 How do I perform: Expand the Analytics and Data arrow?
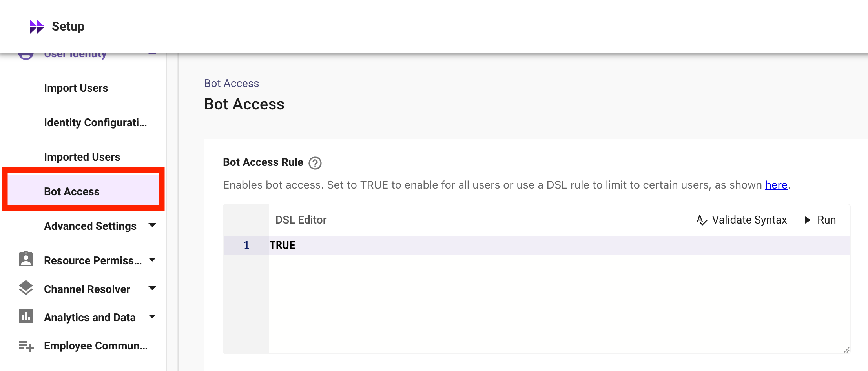pyautogui.click(x=152, y=316)
